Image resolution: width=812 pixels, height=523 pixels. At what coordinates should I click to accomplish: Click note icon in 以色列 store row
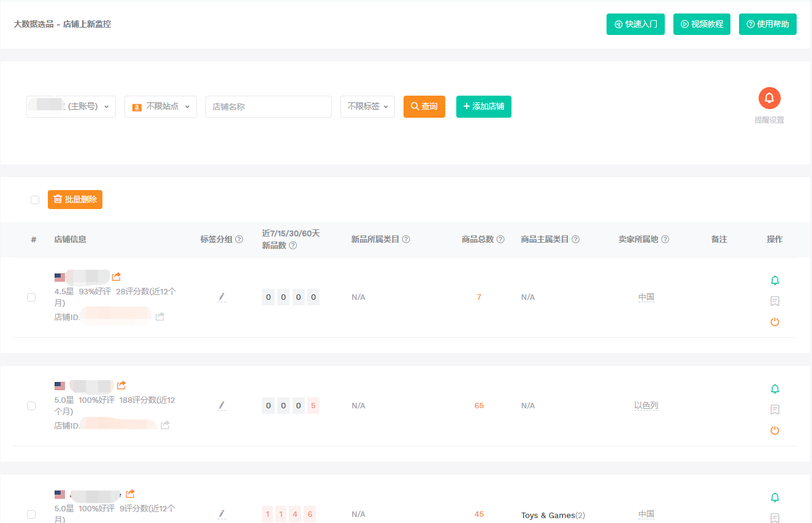point(775,410)
